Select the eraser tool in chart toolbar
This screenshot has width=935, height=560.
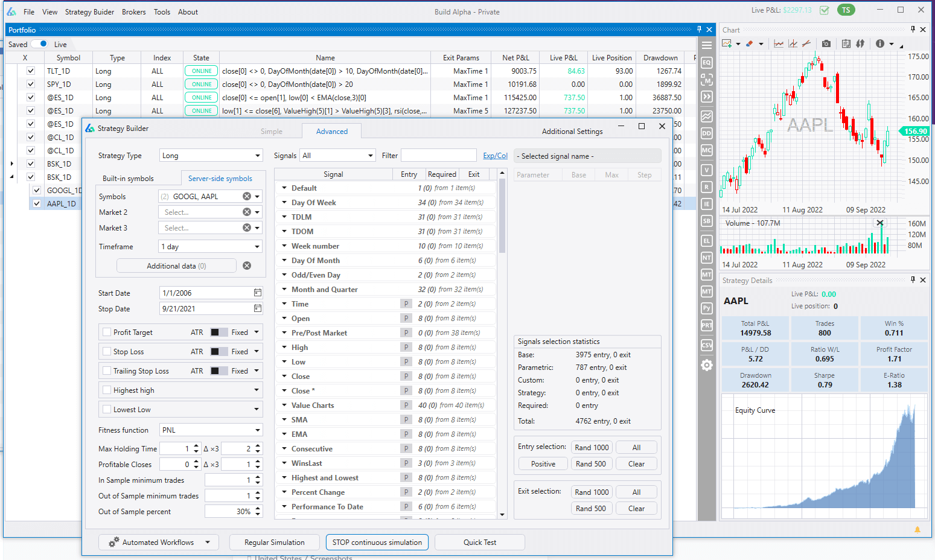(x=749, y=44)
